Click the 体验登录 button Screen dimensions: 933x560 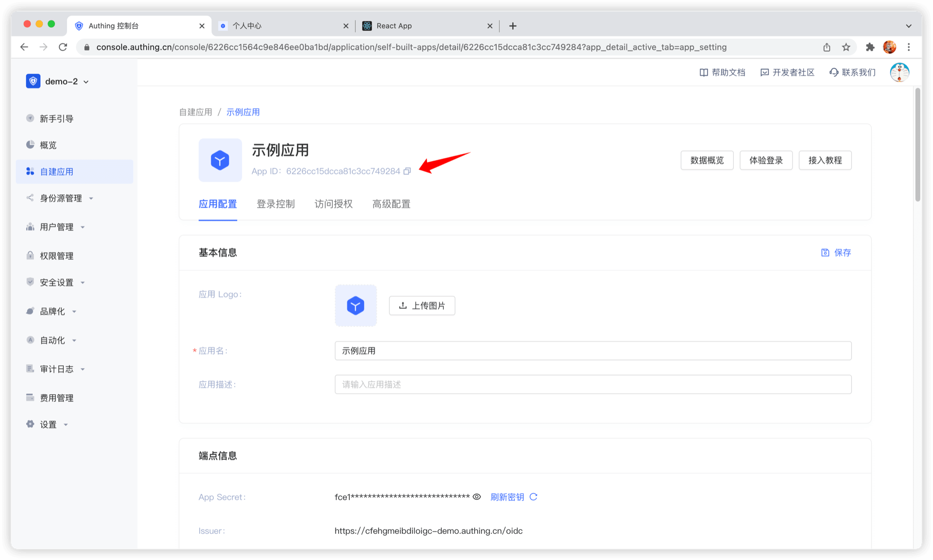coord(766,160)
